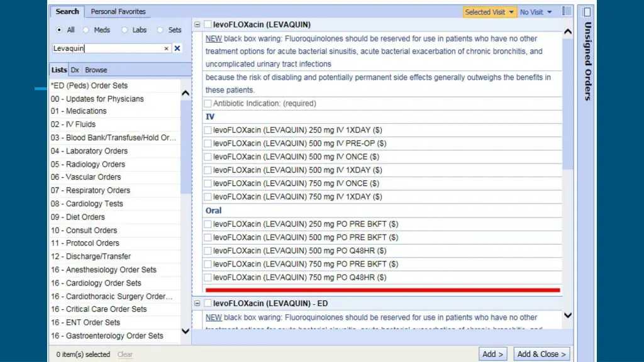Click NEW link in first black box warning
Image resolution: width=644 pixels, height=362 pixels.
[214, 38]
